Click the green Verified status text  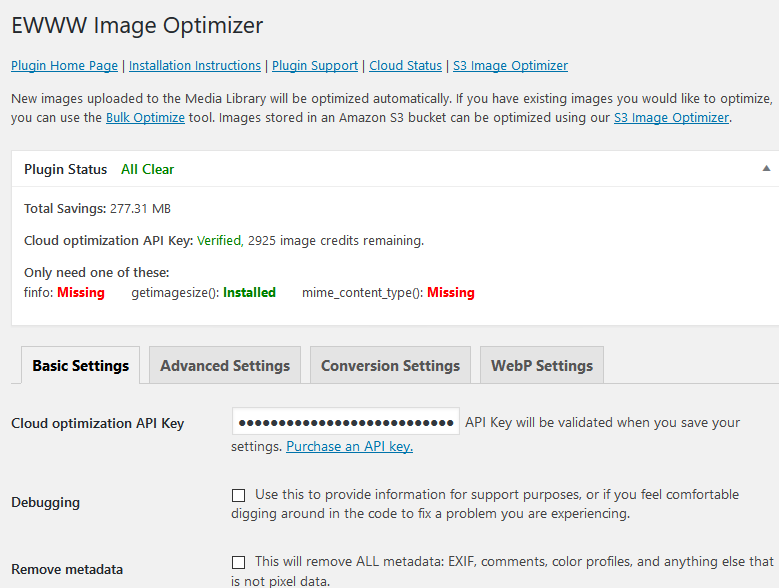point(220,240)
